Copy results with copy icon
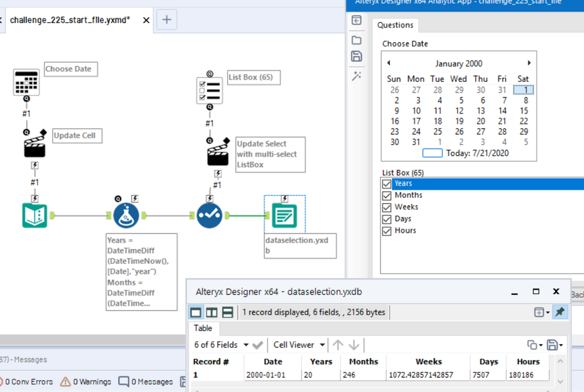 533,345
